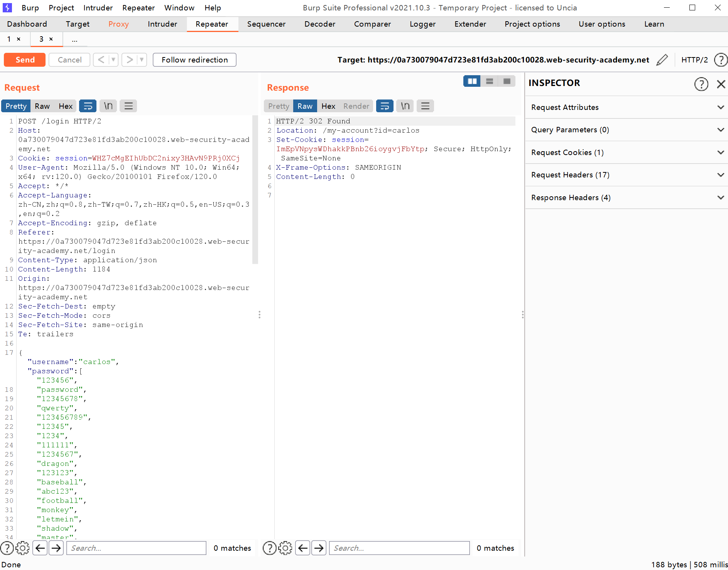Viewport: 728px width, 570px height.
Task: Go to next match in request search
Action: (56, 548)
